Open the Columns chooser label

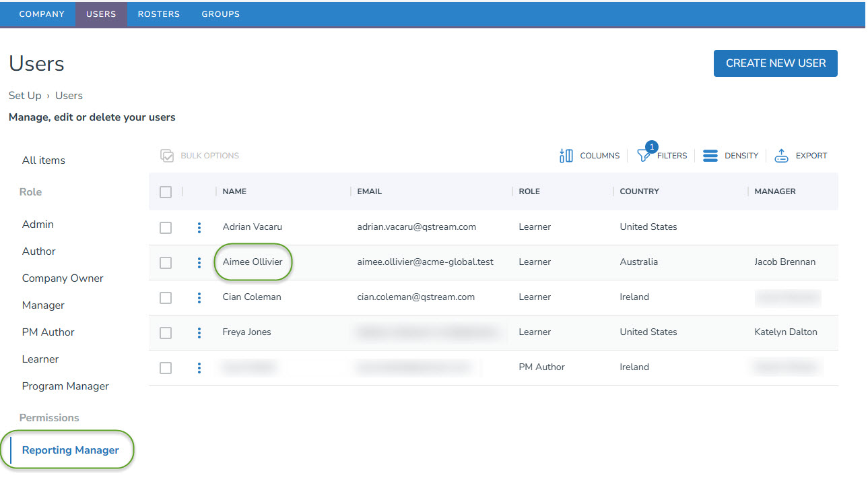pyautogui.click(x=600, y=156)
